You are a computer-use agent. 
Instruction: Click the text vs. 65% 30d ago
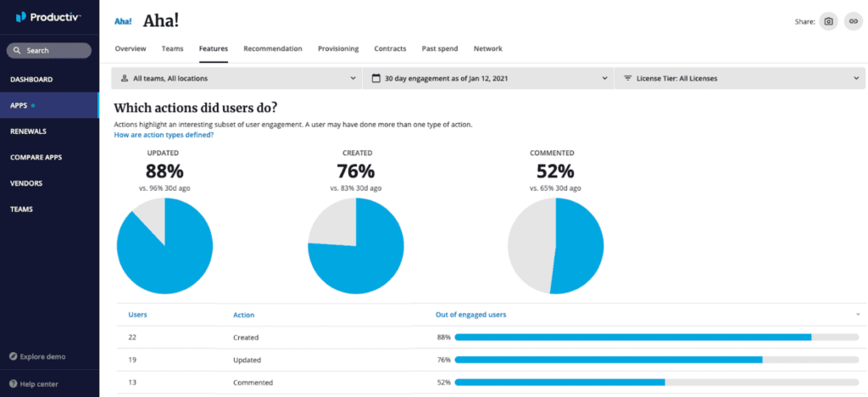[556, 188]
